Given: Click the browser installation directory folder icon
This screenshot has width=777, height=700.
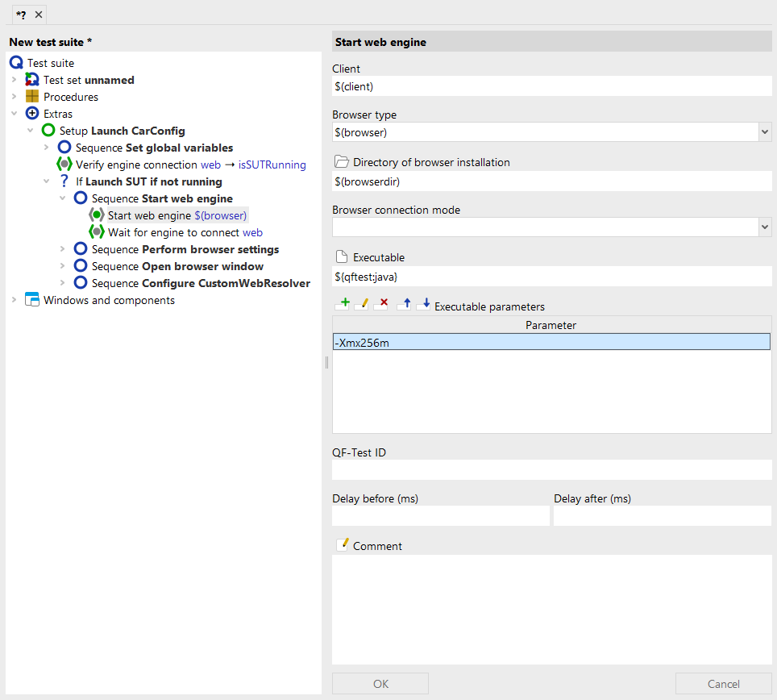Looking at the screenshot, I should [x=341, y=162].
